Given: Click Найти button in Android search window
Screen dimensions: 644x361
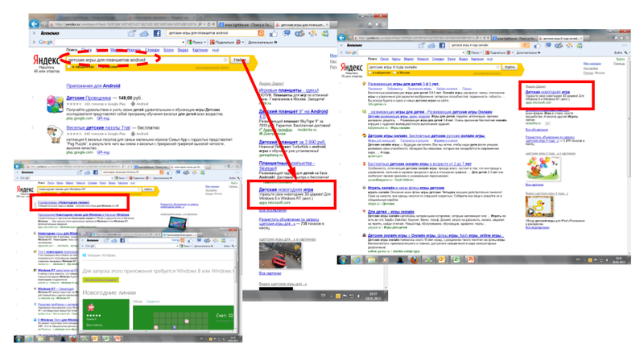Looking at the screenshot, I should pos(240,60).
